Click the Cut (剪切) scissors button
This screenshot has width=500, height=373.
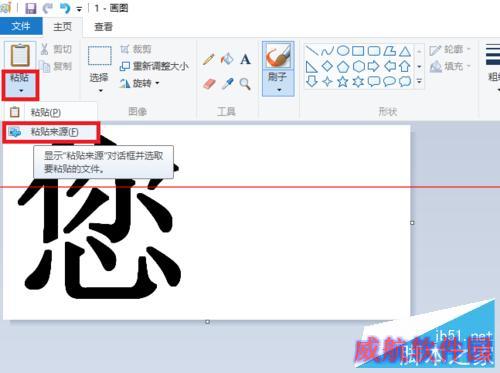coord(56,49)
